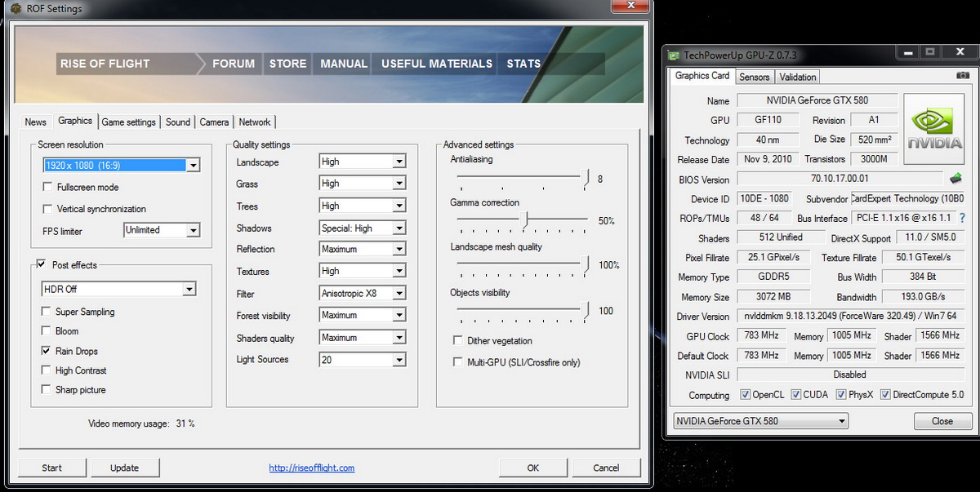The image size is (980, 492).
Task: Click the BIOS Version field in GPU-Z
Action: coord(840,179)
